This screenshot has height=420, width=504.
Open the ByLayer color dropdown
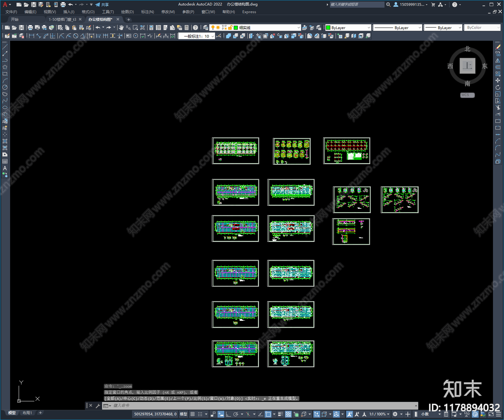coord(348,28)
